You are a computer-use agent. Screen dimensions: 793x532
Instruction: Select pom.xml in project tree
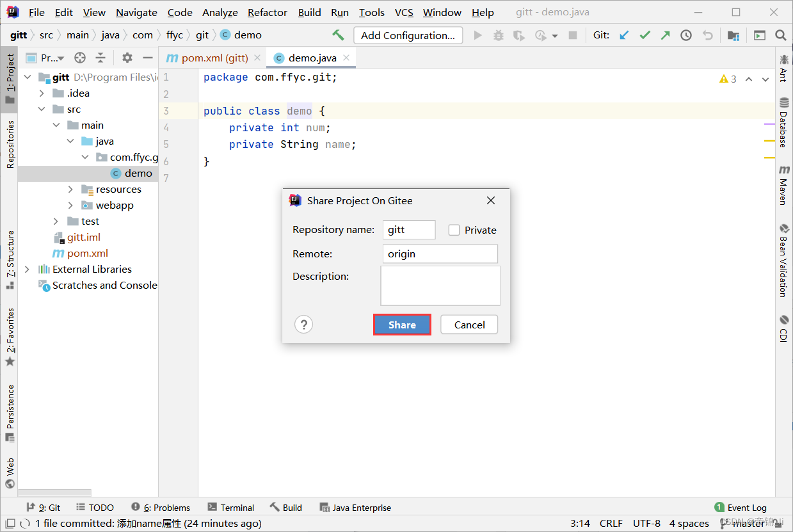[81, 253]
